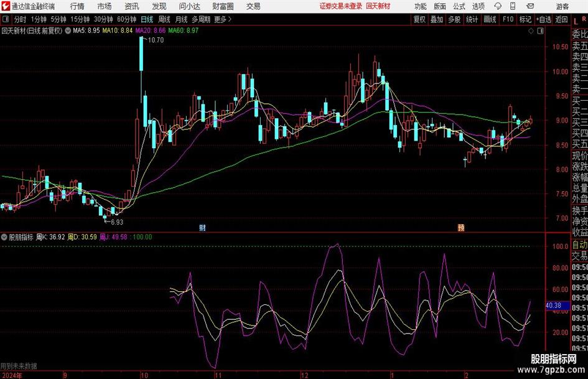Click the diamond icon above the chart

coord(531,31)
